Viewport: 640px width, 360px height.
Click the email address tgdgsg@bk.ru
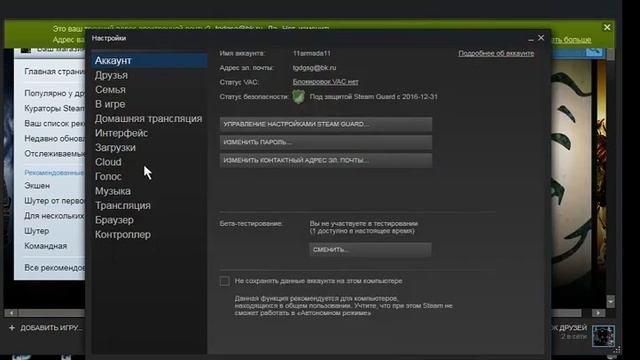[314, 68]
